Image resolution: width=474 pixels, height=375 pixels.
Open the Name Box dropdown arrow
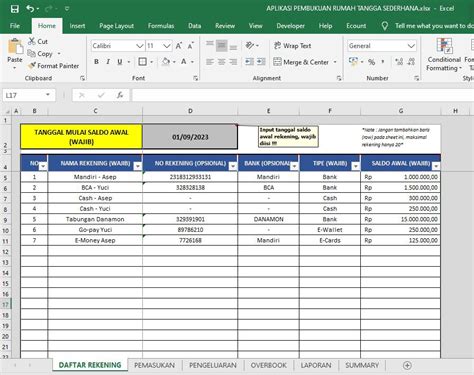[48, 95]
